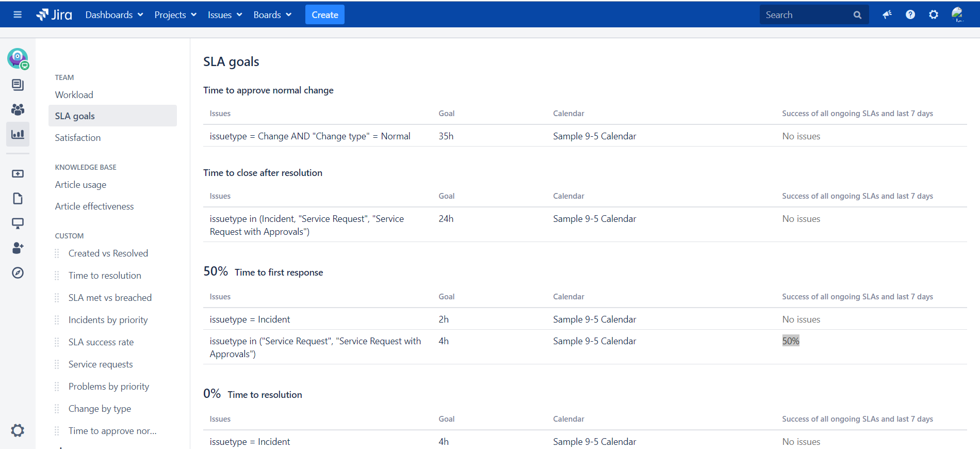Click the 35h goal value
Screen dimensions: 980x449
pos(446,136)
